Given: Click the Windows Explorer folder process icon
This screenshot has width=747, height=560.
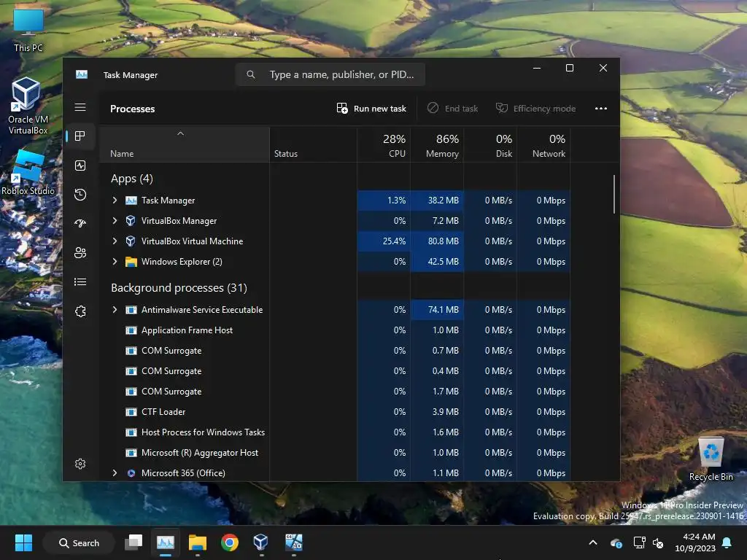Looking at the screenshot, I should (131, 262).
